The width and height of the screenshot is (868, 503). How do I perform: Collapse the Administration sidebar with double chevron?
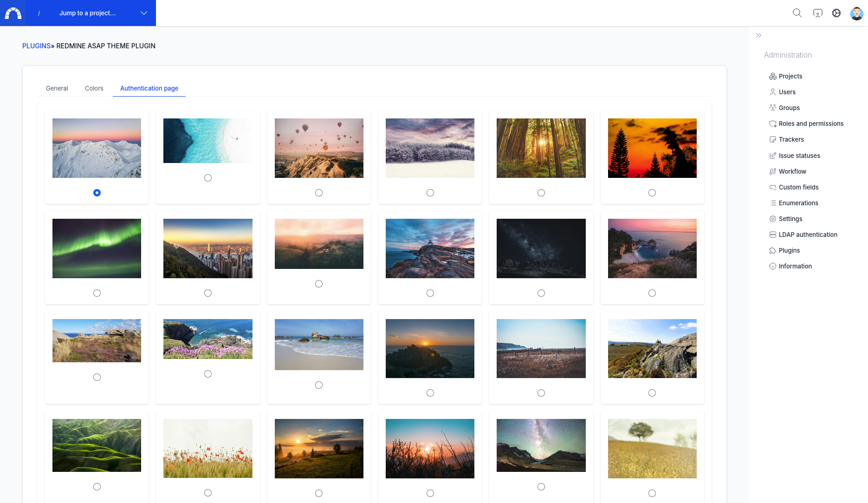click(x=758, y=35)
